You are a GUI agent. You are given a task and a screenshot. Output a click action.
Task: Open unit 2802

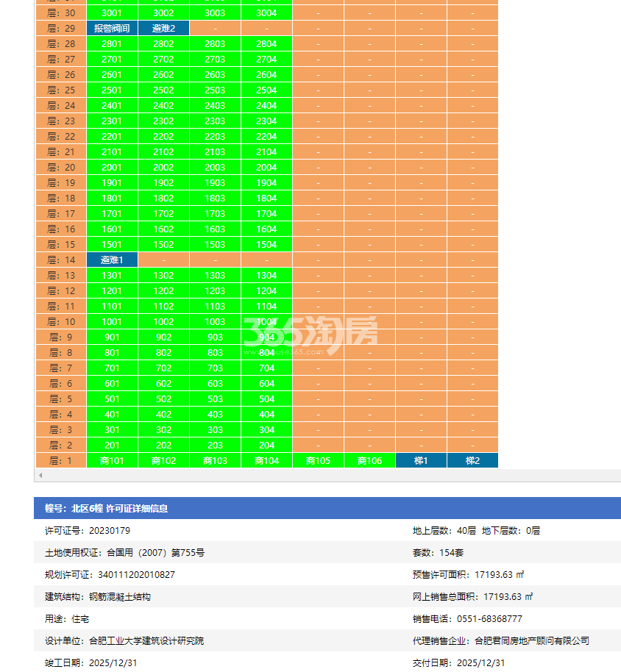click(x=163, y=43)
